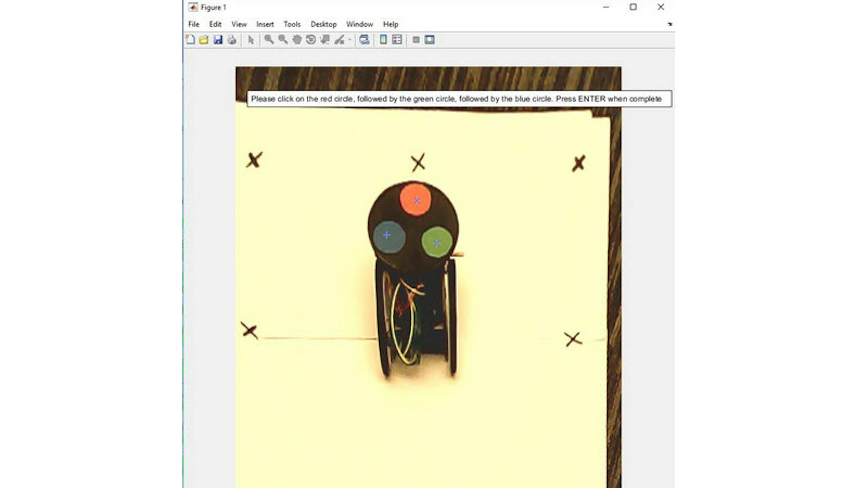Select the Pan hand tool
The height and width of the screenshot is (488, 868).
(x=297, y=40)
